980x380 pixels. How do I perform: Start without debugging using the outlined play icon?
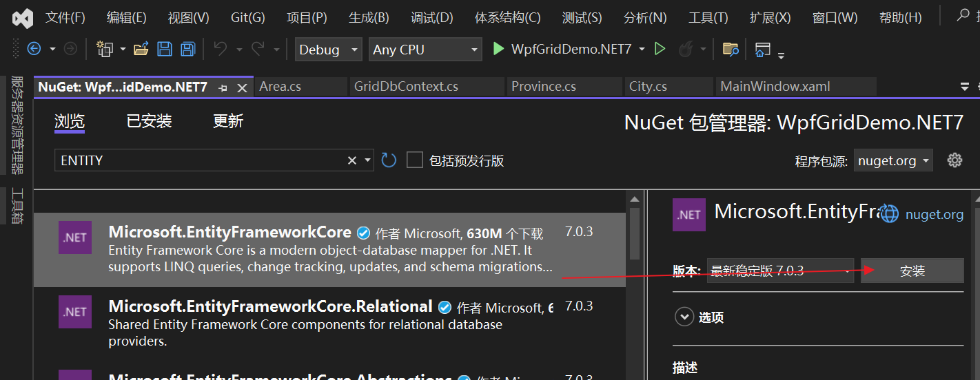point(660,49)
